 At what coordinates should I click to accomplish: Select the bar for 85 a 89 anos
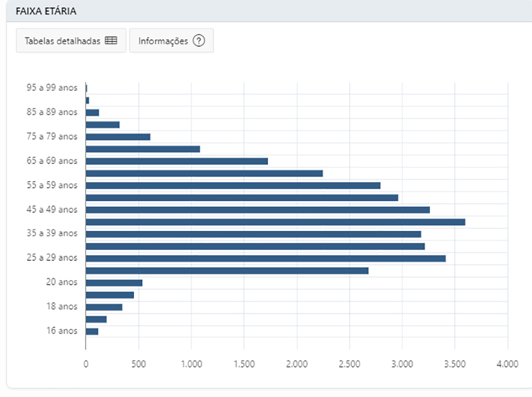point(92,113)
